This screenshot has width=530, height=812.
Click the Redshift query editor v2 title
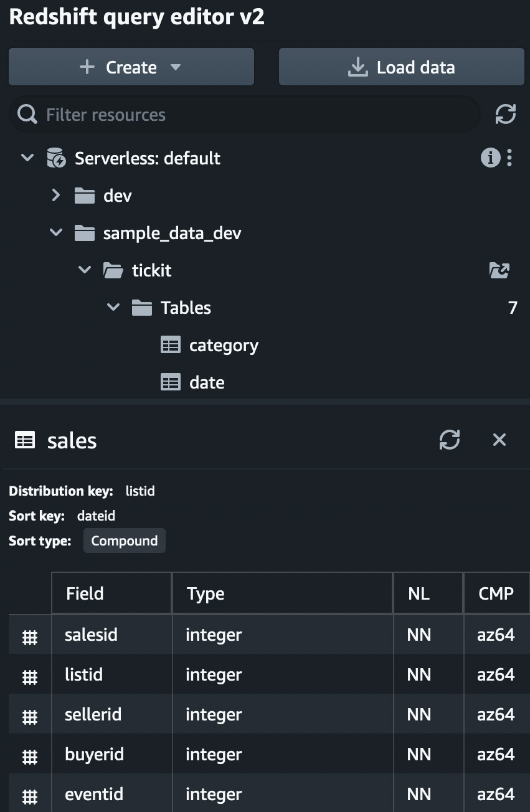coord(137,17)
